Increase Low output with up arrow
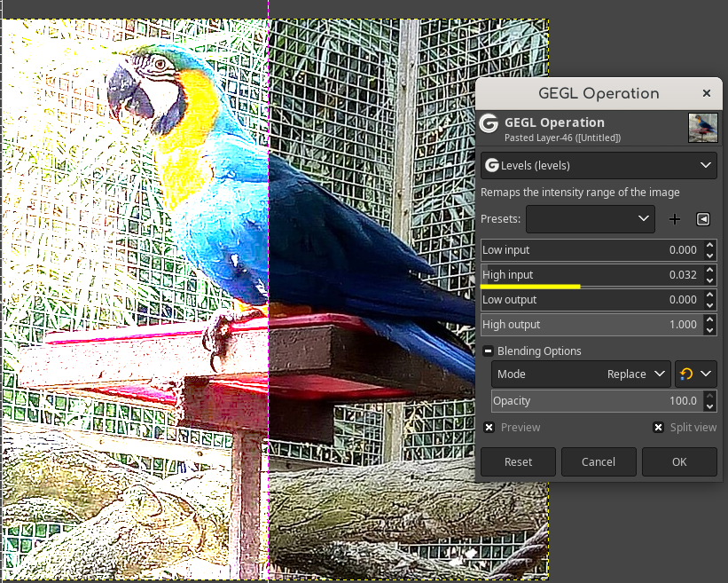 coord(710,295)
